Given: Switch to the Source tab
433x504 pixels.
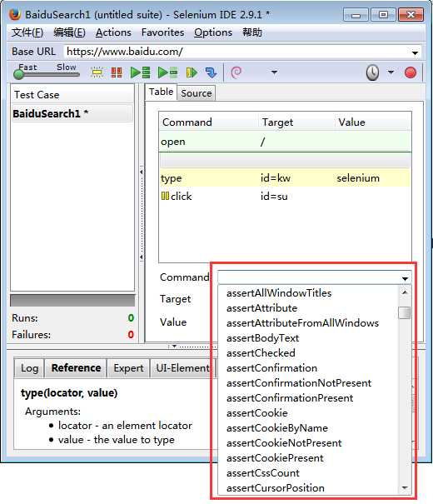Looking at the screenshot, I should 197,93.
